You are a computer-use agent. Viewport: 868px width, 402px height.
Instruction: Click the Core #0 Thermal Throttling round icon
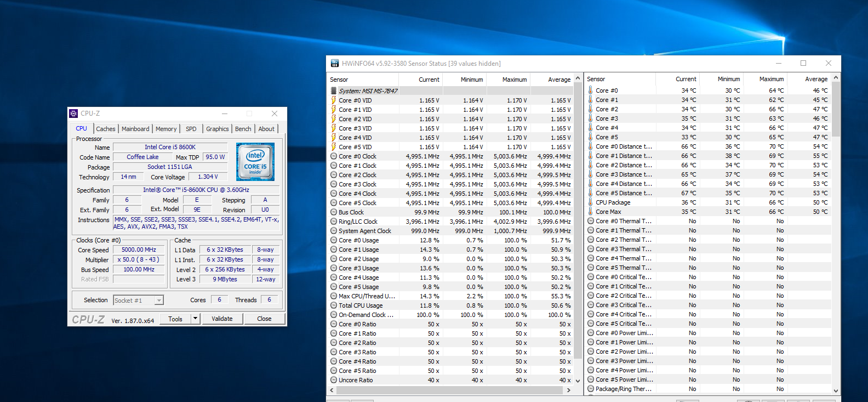[591, 221]
